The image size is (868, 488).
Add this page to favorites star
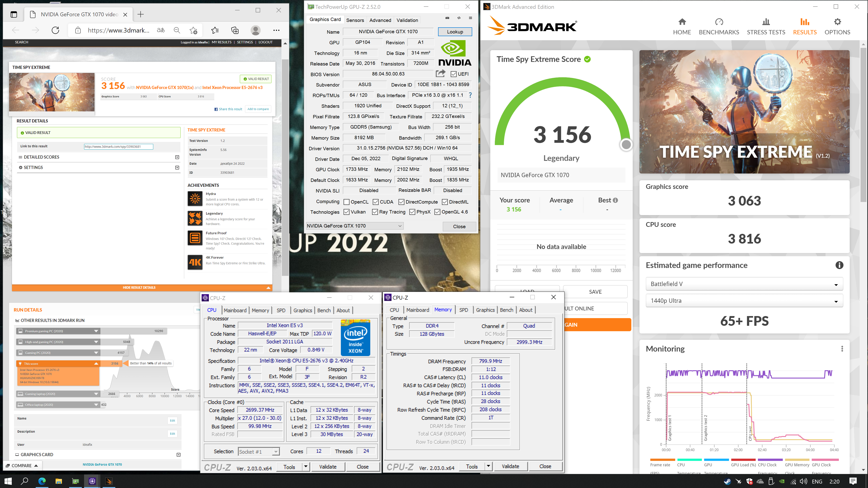193,30
